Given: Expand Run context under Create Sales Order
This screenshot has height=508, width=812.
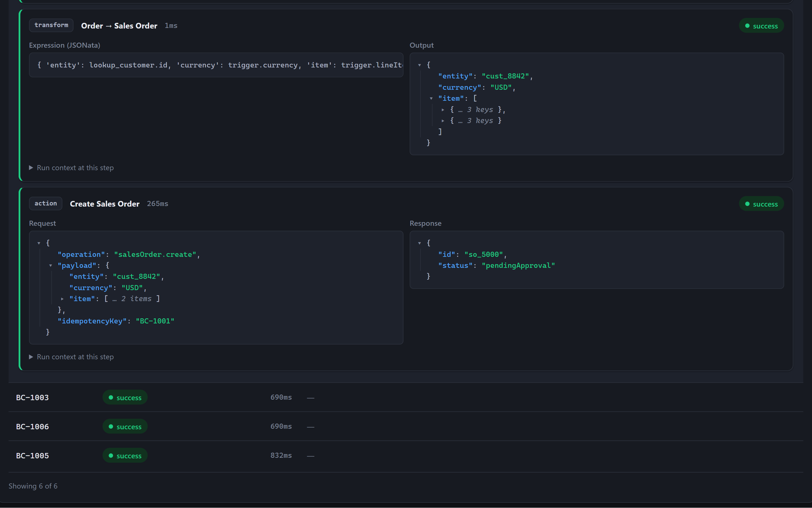Looking at the screenshot, I should pos(71,357).
